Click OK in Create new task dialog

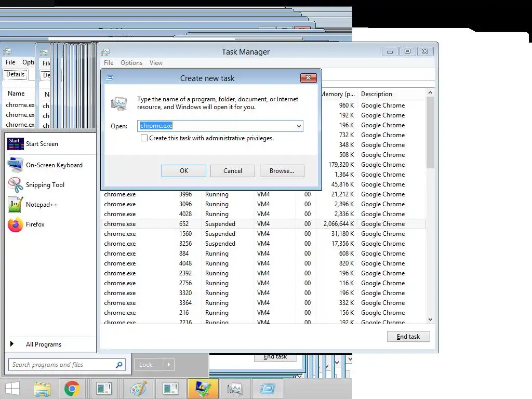(184, 170)
